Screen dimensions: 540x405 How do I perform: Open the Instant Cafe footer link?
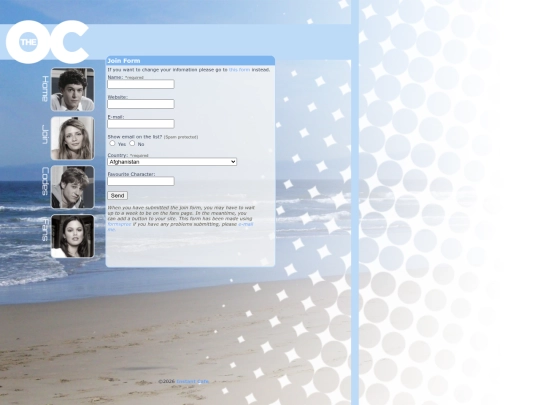pos(193,381)
